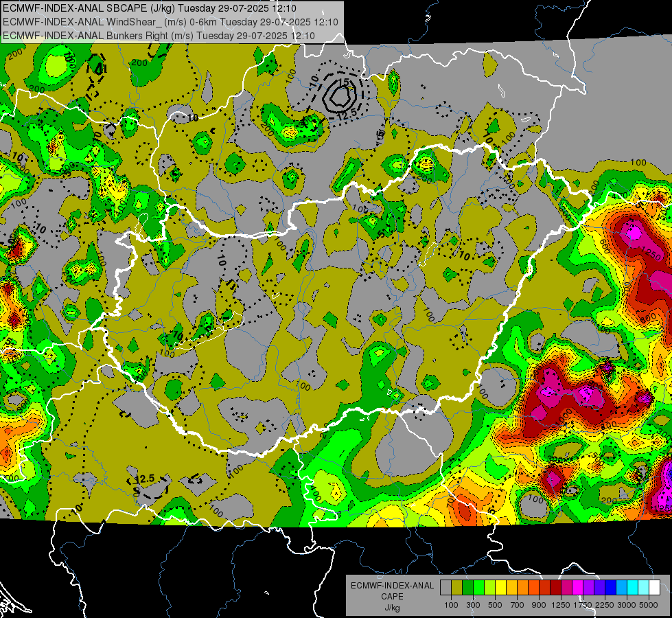Click the 500 legend scale label

click(495, 605)
